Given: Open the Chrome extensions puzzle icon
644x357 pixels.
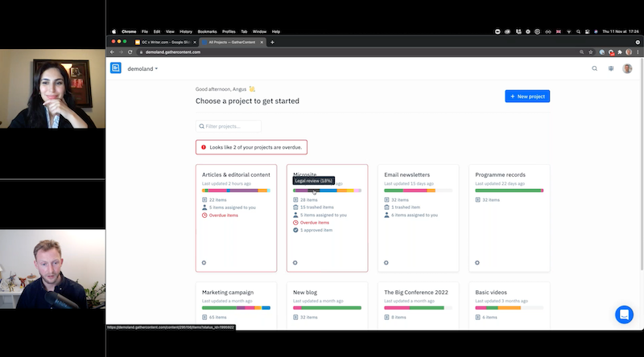Looking at the screenshot, I should click(620, 52).
